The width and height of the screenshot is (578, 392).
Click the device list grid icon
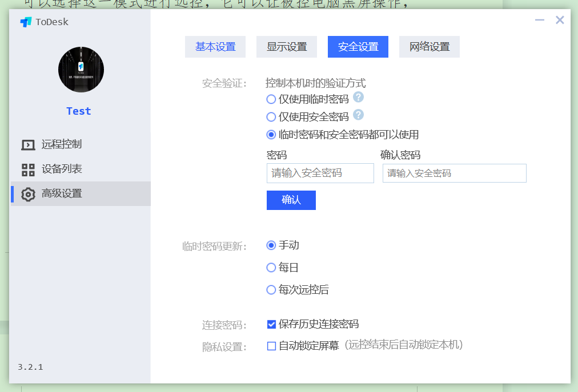click(x=28, y=169)
